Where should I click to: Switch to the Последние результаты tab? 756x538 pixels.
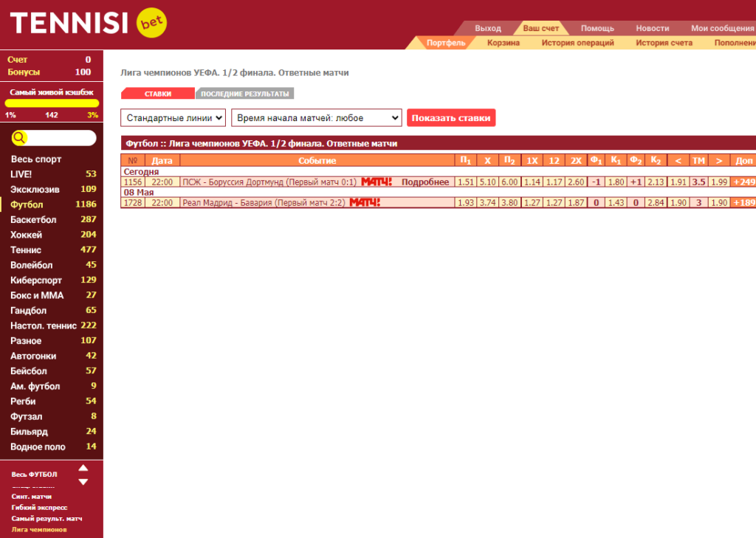pyautogui.click(x=244, y=94)
